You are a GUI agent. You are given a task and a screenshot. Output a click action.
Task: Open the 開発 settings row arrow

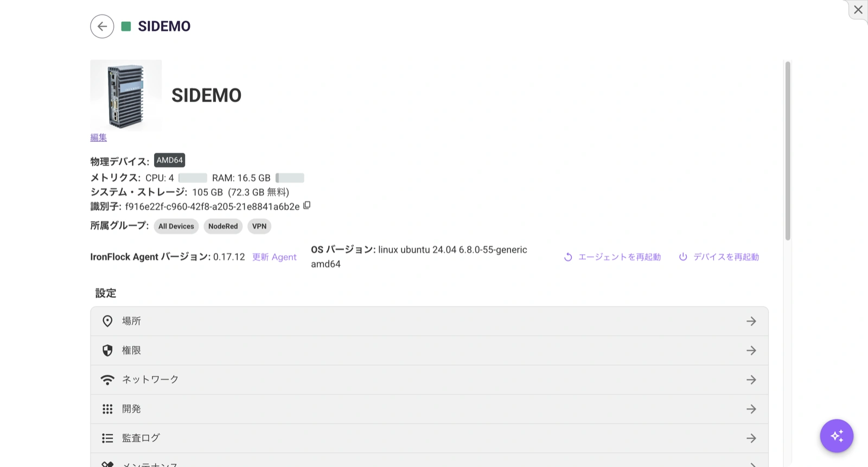(751, 409)
